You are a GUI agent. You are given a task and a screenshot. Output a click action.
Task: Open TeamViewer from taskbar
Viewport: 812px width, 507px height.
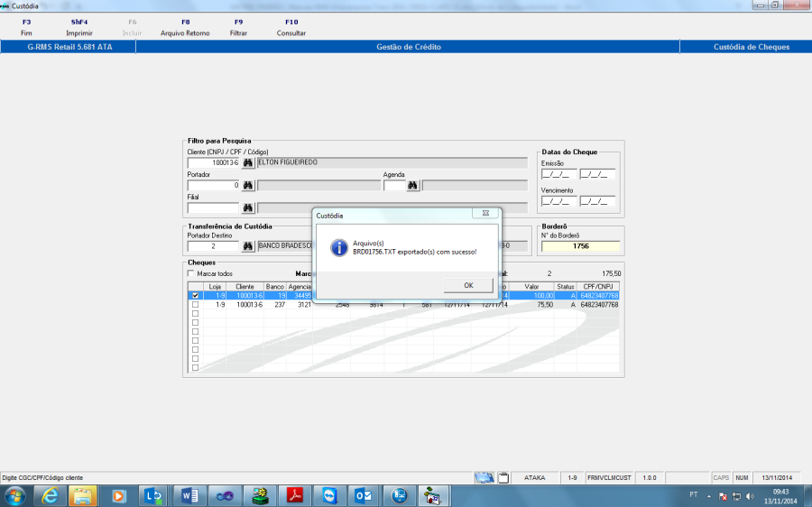point(330,496)
